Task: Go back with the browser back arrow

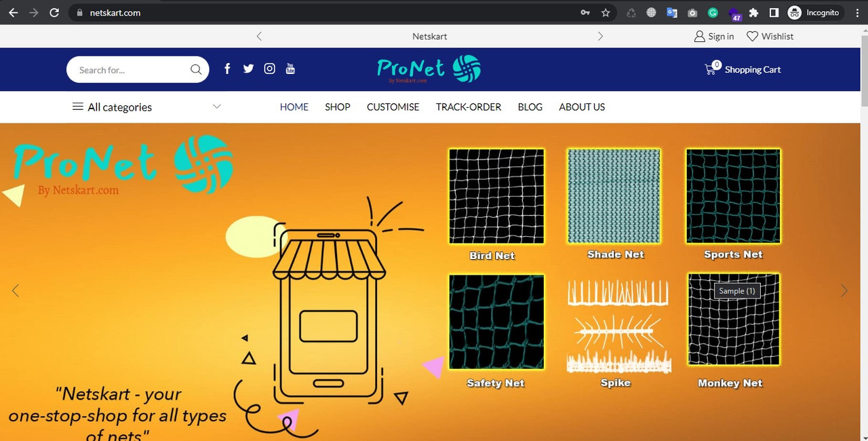Action: pos(13,12)
